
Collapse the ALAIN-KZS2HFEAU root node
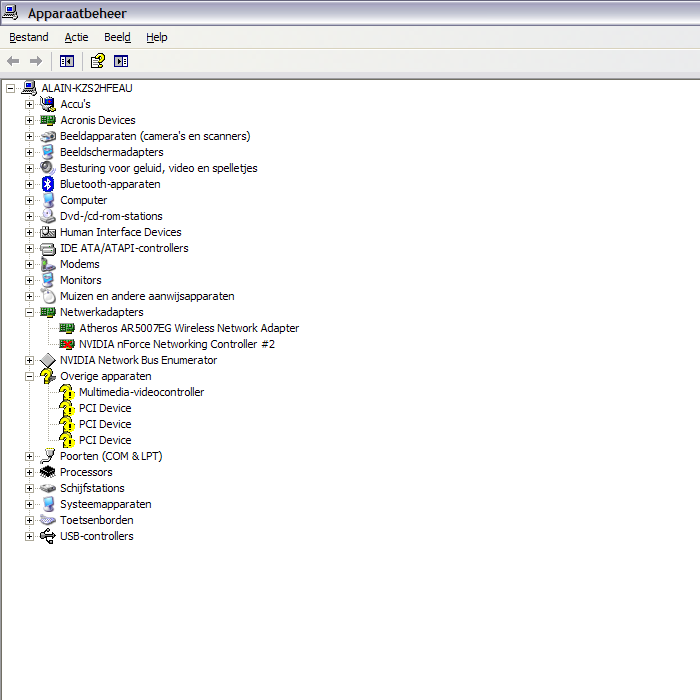10,88
